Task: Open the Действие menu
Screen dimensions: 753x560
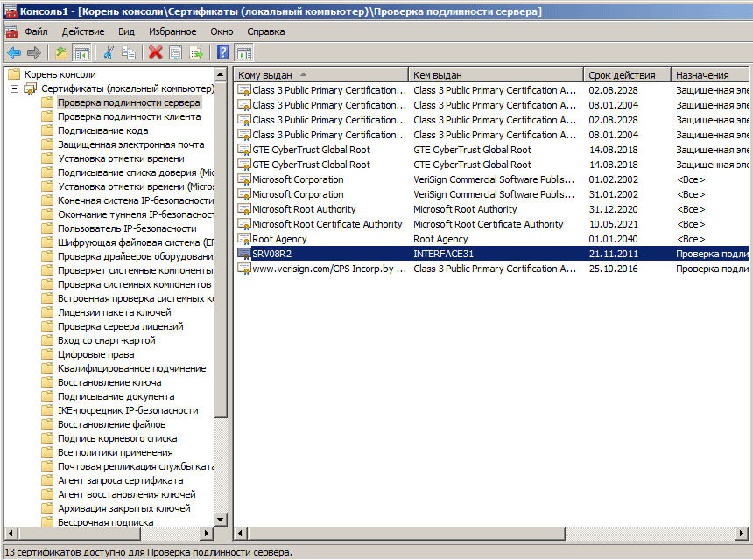Action: 83,31
